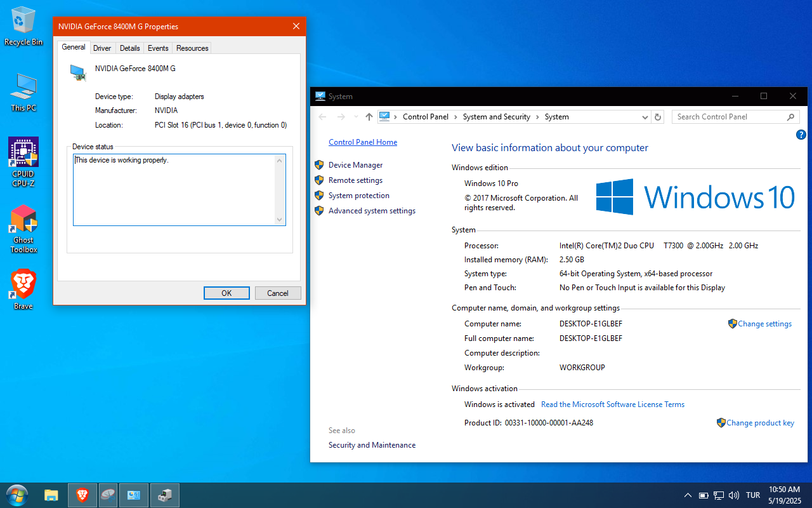
Task: Click the display adapter icon in Properties dialog
Action: point(78,72)
